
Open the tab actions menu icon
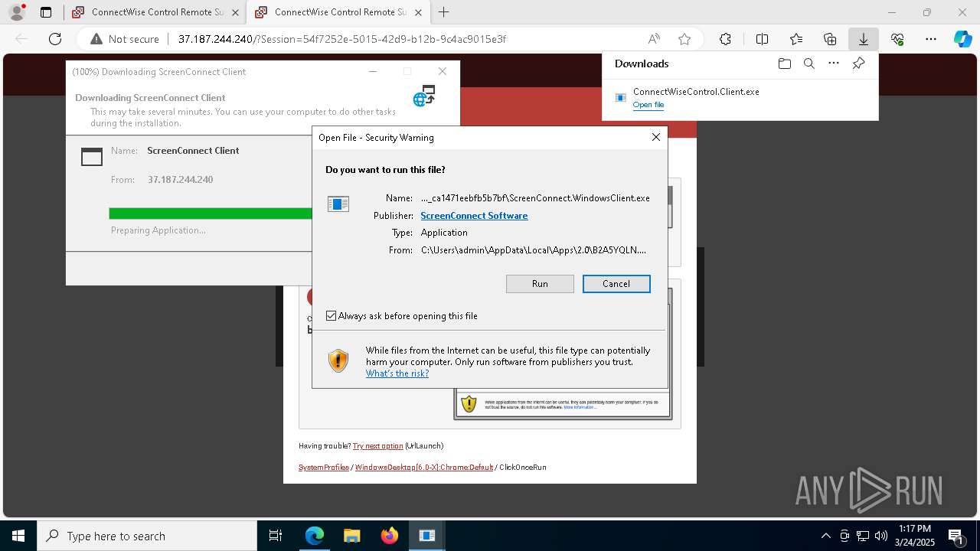pyautogui.click(x=46, y=12)
